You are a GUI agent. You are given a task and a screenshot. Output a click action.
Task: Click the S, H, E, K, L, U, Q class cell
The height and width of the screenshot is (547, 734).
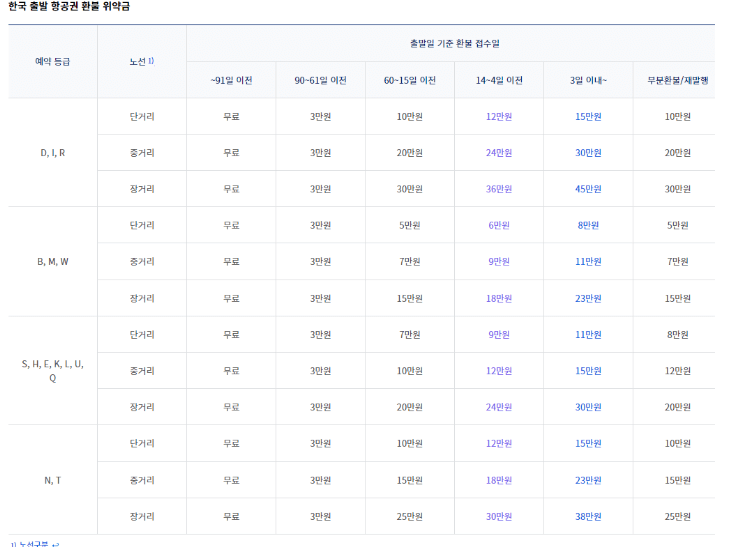pyautogui.click(x=52, y=371)
